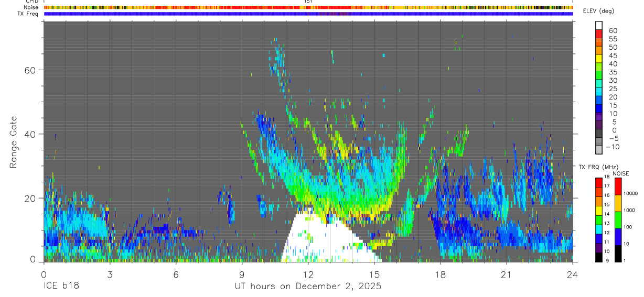Click the "6" tick on the UT hours axis
Viewport: 644px width, 297px height.
[x=176, y=274]
